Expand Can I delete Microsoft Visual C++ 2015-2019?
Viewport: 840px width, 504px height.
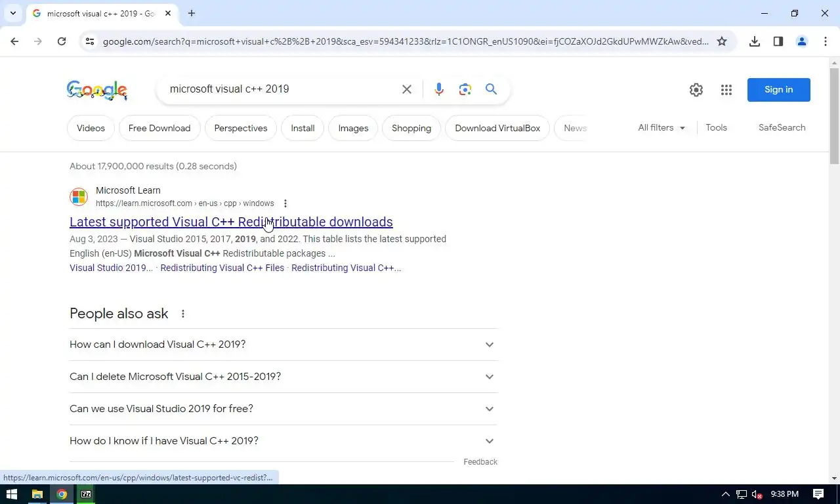pyautogui.click(x=283, y=377)
